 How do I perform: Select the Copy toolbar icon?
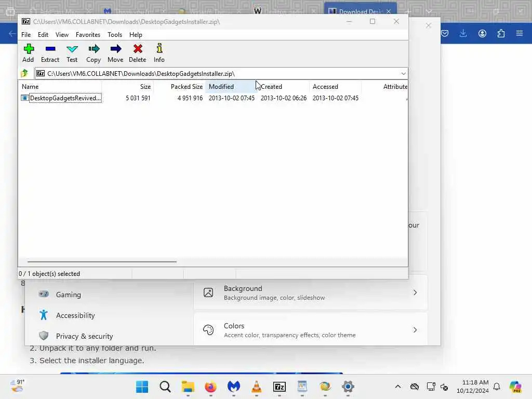[x=94, y=53]
